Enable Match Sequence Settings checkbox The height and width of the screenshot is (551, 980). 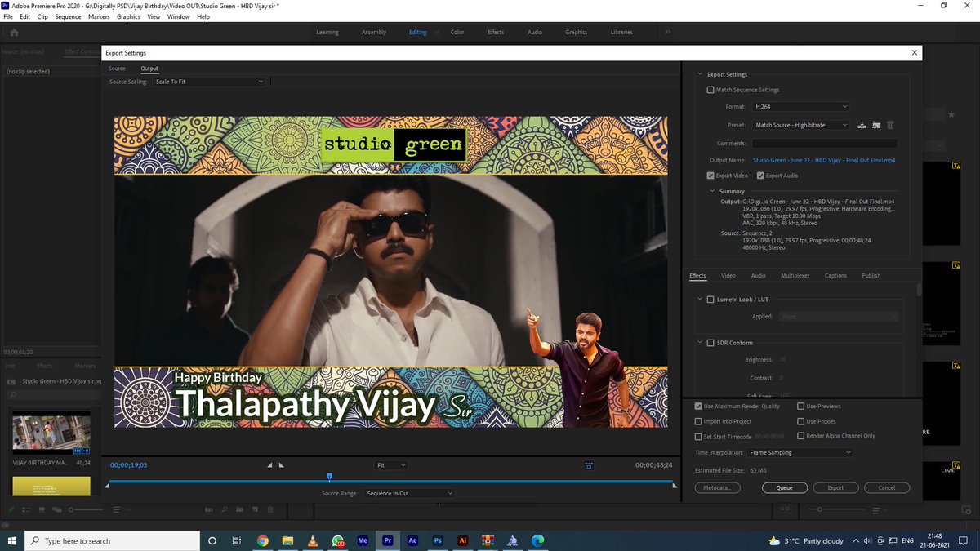coord(710,90)
